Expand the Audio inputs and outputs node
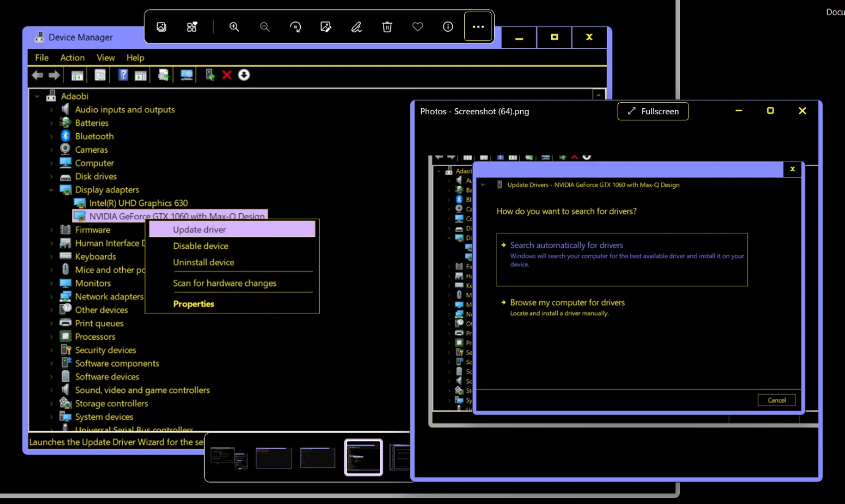The image size is (845, 504). coord(52,110)
